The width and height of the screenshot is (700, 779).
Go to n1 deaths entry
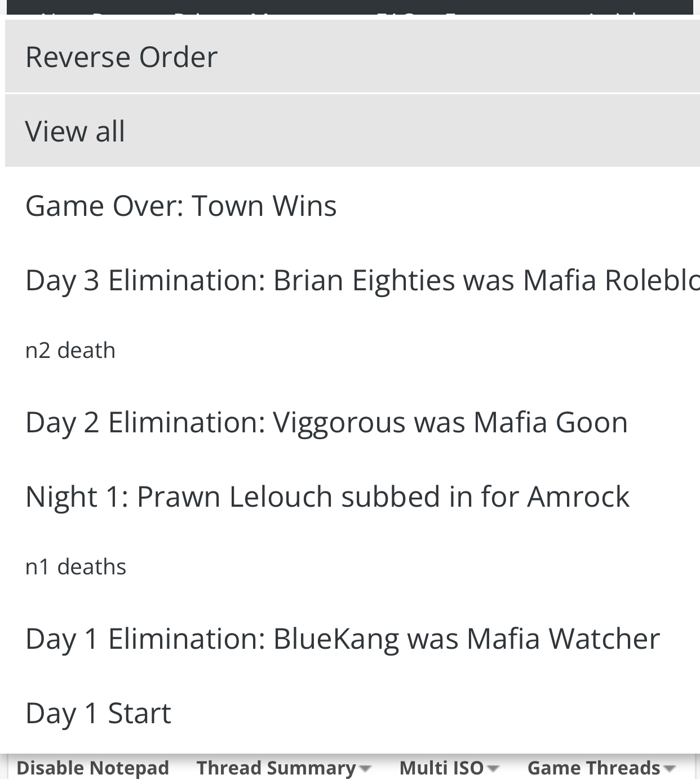[x=352, y=566]
